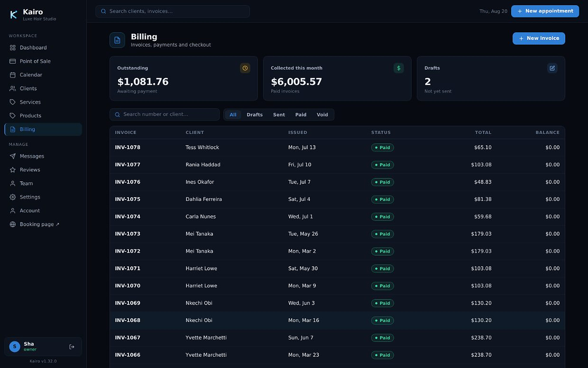
Task: Navigate to Services
Action: click(43, 102)
